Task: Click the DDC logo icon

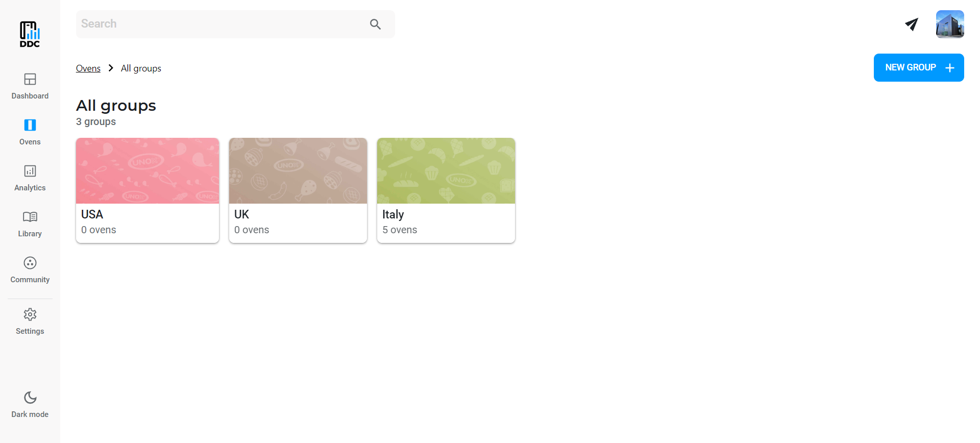Action: [x=30, y=34]
